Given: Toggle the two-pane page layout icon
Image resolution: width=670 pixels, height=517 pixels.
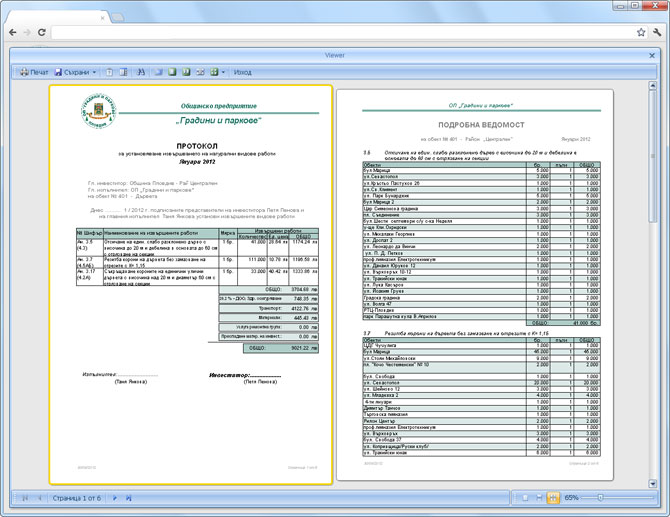Looking at the screenshot, I should click(123, 72).
